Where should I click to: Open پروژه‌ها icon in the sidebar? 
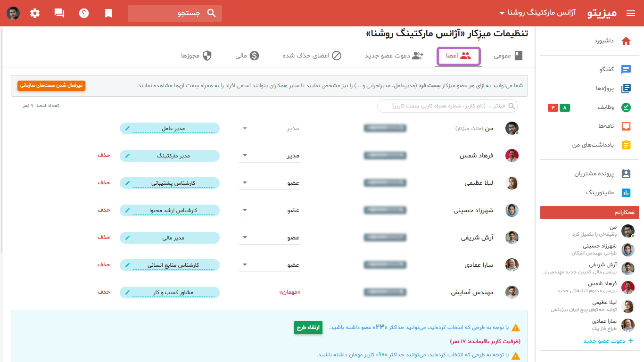(626, 89)
